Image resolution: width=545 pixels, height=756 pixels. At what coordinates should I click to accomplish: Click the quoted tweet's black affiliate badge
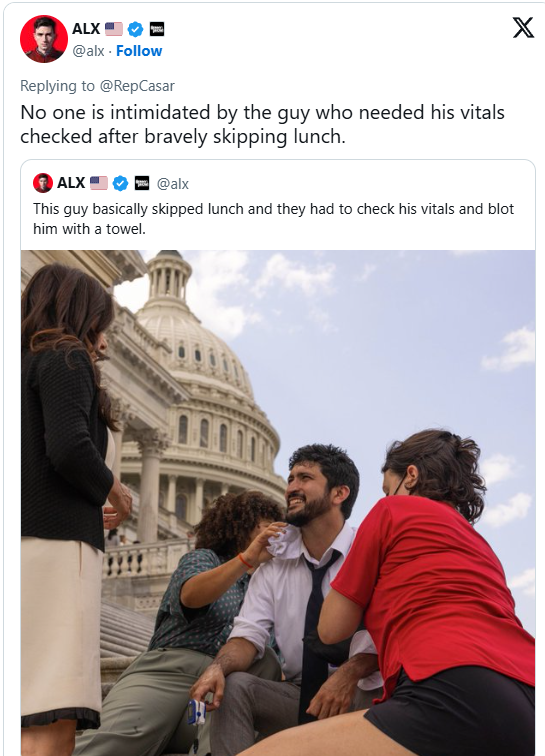click(x=141, y=183)
